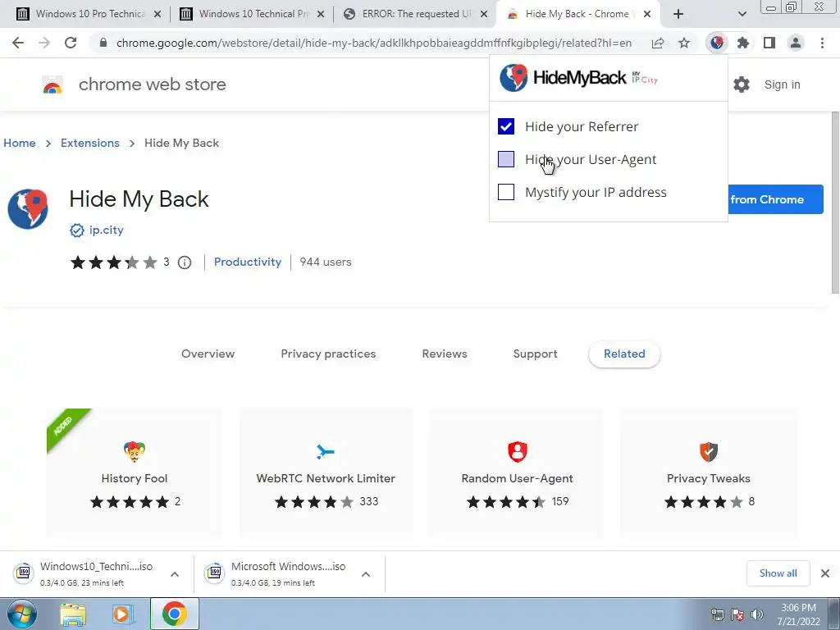Open a new browser tab

click(x=678, y=14)
